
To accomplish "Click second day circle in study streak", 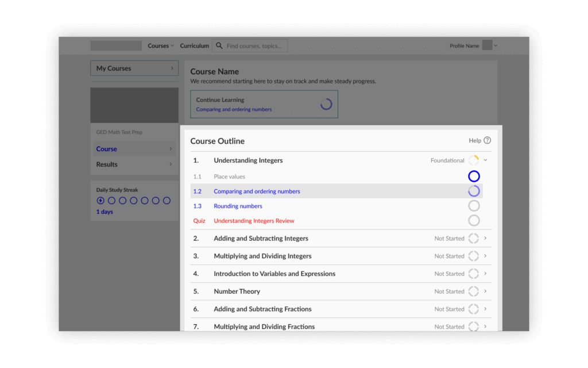I will [x=112, y=201].
